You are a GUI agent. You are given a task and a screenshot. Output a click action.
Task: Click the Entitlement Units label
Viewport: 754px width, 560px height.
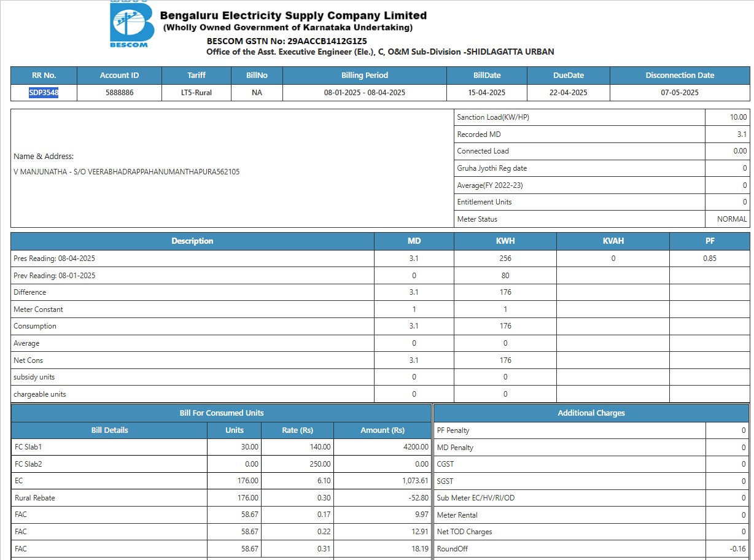tap(484, 202)
